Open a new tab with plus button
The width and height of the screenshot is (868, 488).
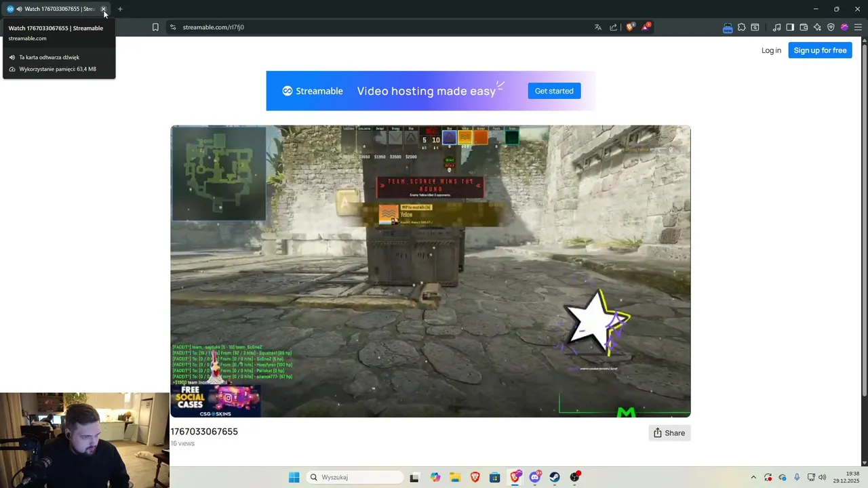[120, 9]
